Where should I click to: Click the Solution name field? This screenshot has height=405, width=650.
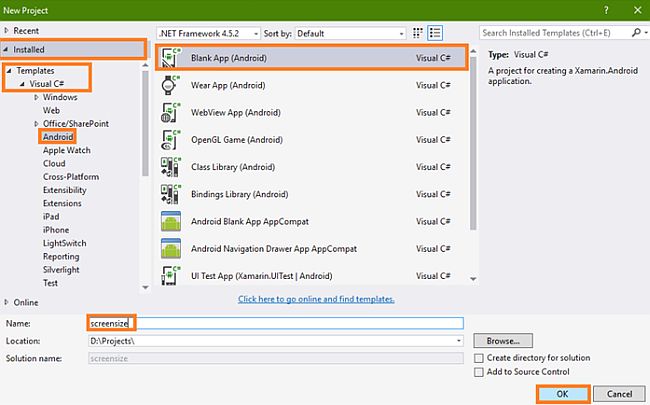[x=276, y=359]
